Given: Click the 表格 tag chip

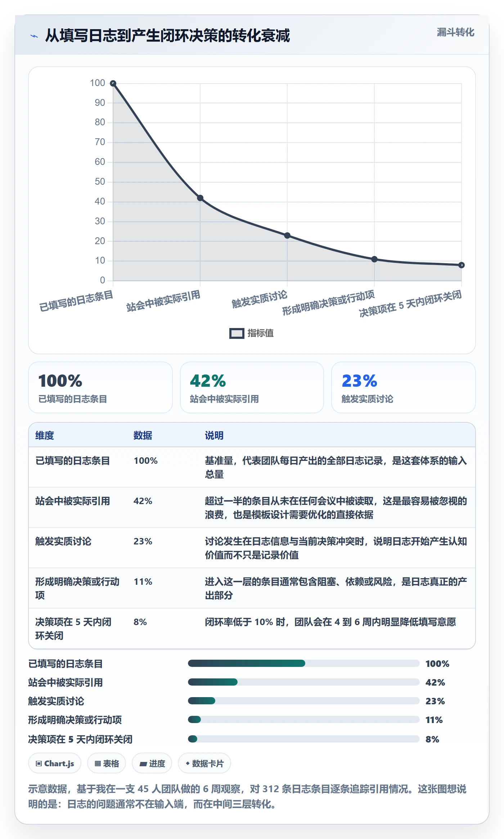Looking at the screenshot, I should click(107, 763).
